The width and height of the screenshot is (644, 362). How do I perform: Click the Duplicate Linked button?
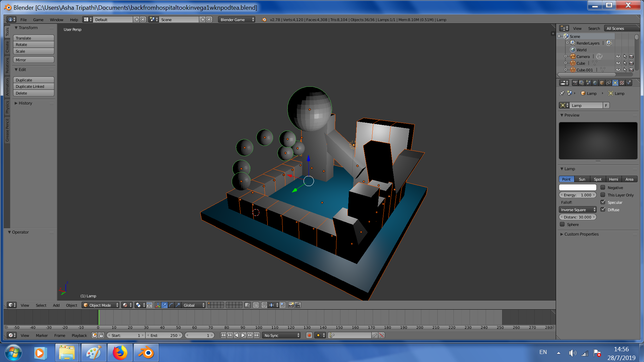[x=34, y=86]
